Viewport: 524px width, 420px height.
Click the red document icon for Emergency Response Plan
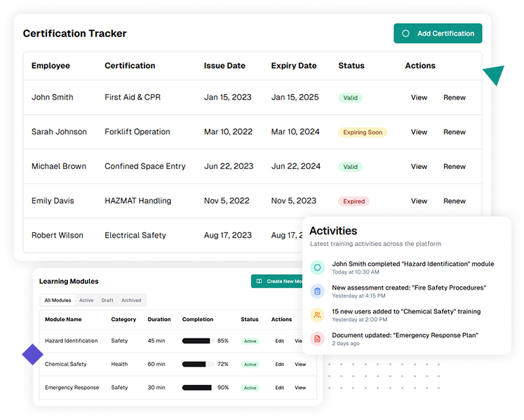[318, 339]
